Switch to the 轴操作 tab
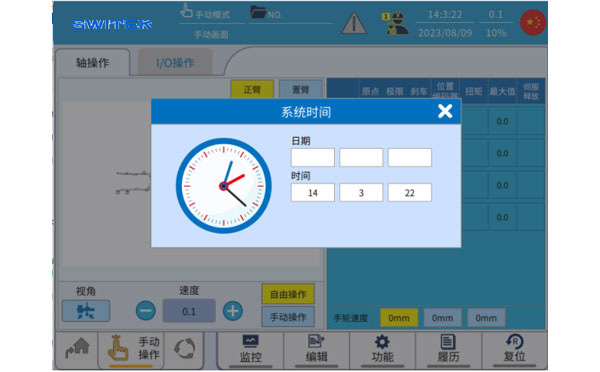The height and width of the screenshot is (372, 600). point(92,62)
